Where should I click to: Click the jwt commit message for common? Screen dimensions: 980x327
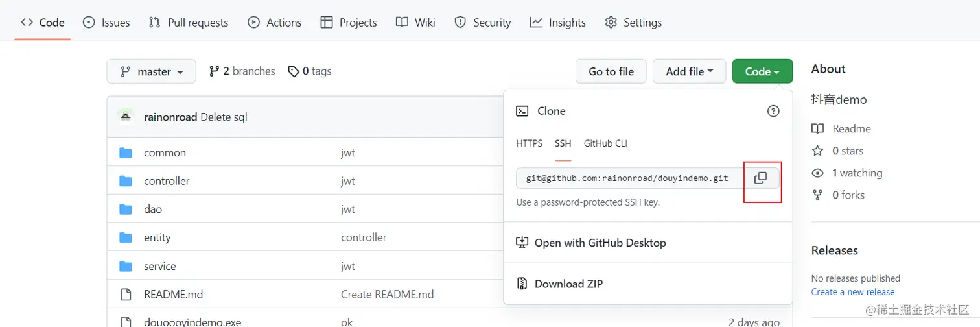click(x=348, y=153)
